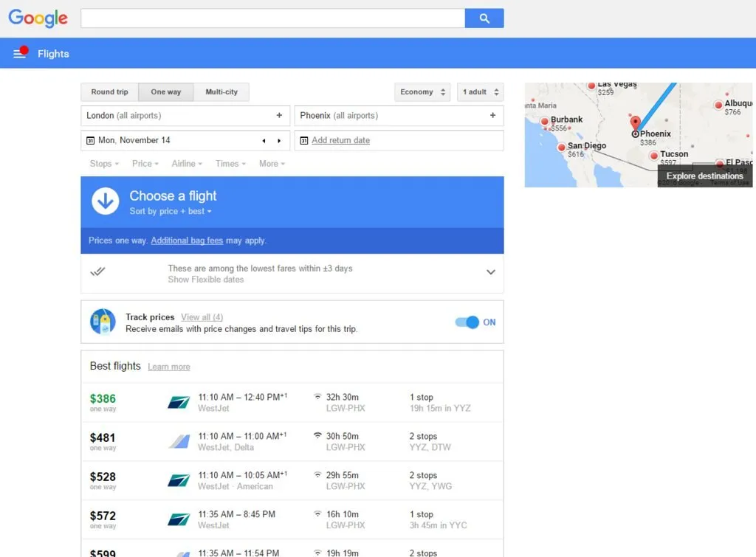The height and width of the screenshot is (557, 756).
Task: Open the Stops filter dropdown
Action: click(103, 164)
